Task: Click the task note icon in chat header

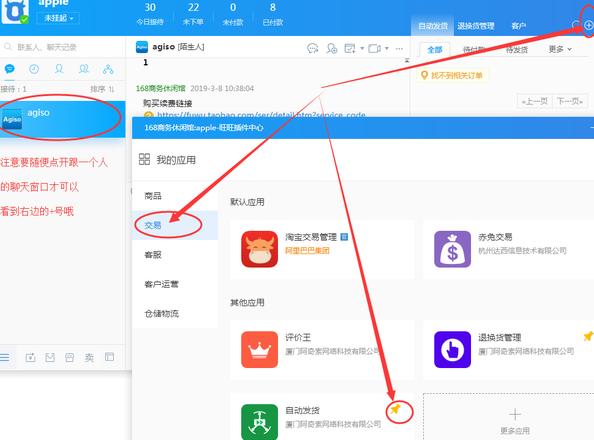Action: click(350, 48)
